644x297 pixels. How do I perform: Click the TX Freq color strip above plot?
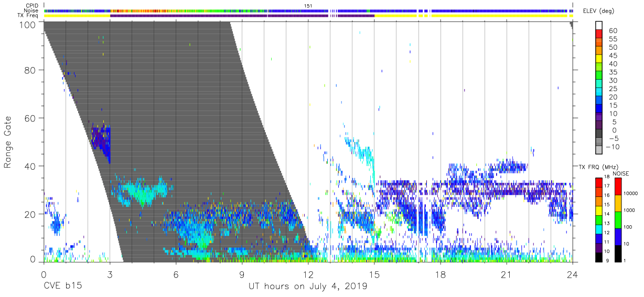coord(308,16)
